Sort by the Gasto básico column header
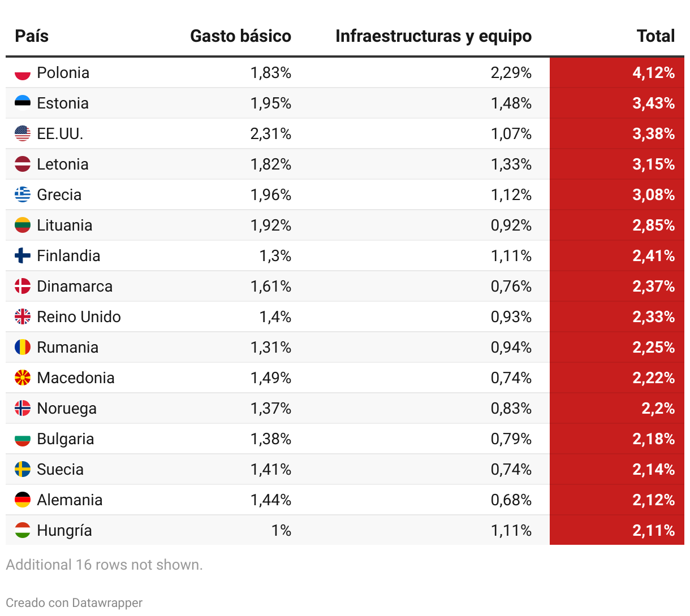690x616 pixels. 240,36
